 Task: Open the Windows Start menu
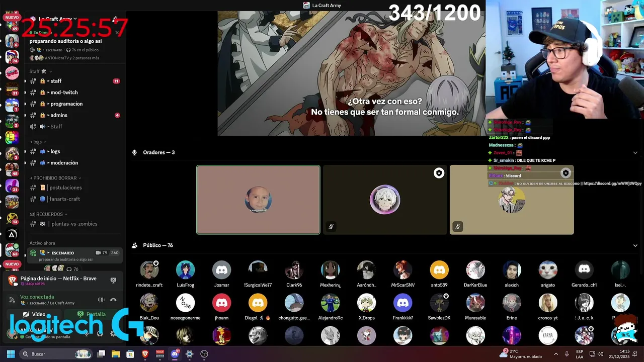pos(11,354)
